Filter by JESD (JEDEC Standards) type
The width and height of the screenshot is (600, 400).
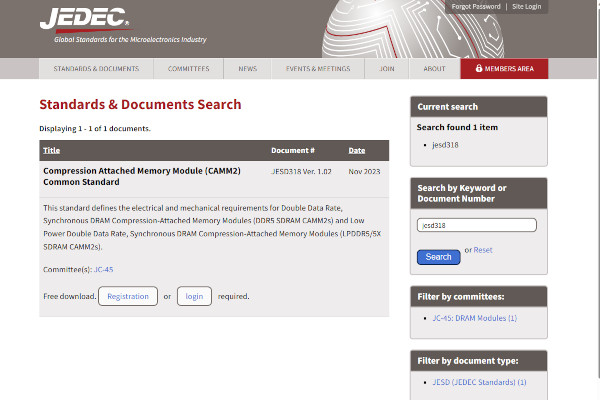[x=479, y=382]
